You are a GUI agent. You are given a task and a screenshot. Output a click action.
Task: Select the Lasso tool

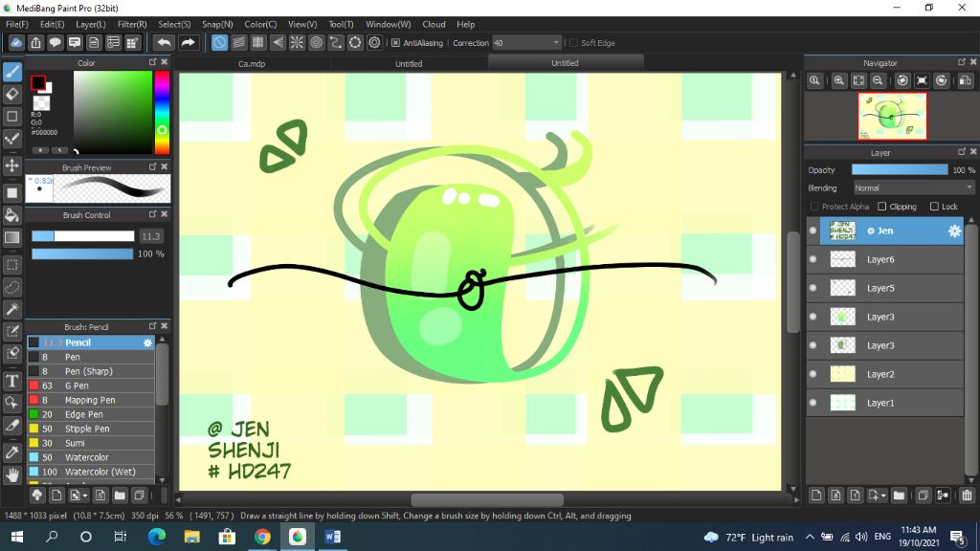click(x=11, y=287)
